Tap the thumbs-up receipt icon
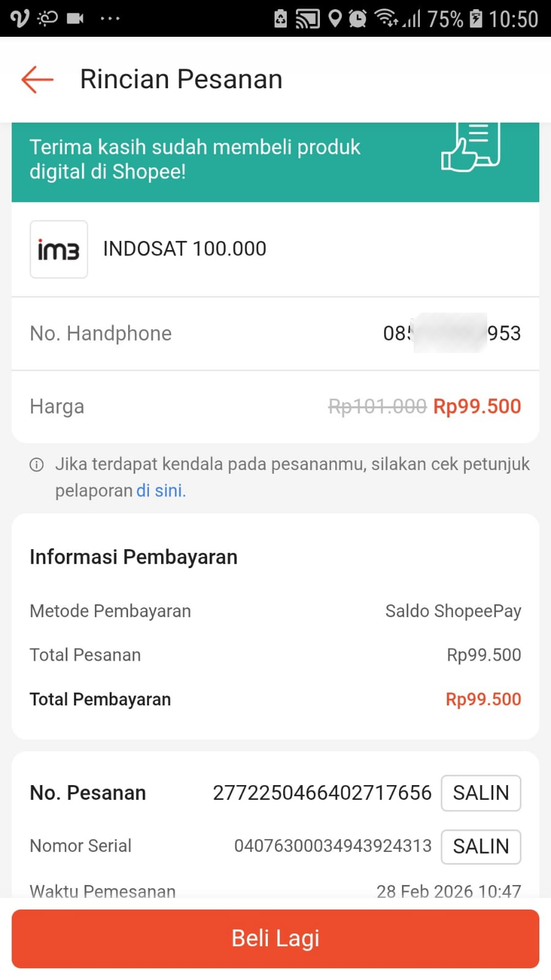The height and width of the screenshot is (980, 551). (x=471, y=147)
